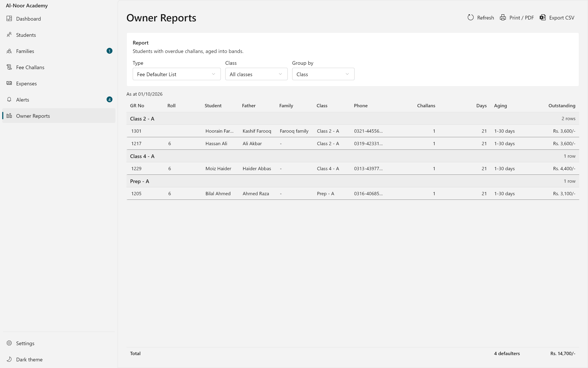Select the Hassan Ali student cell
The height and width of the screenshot is (368, 588).
point(216,144)
